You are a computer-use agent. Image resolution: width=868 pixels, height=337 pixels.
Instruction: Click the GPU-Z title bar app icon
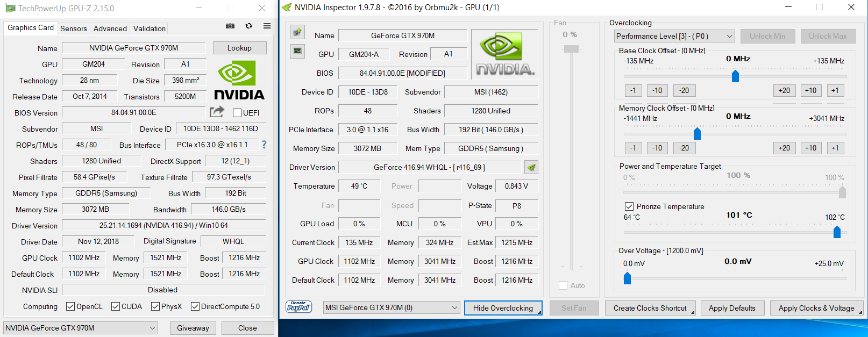tap(10, 8)
